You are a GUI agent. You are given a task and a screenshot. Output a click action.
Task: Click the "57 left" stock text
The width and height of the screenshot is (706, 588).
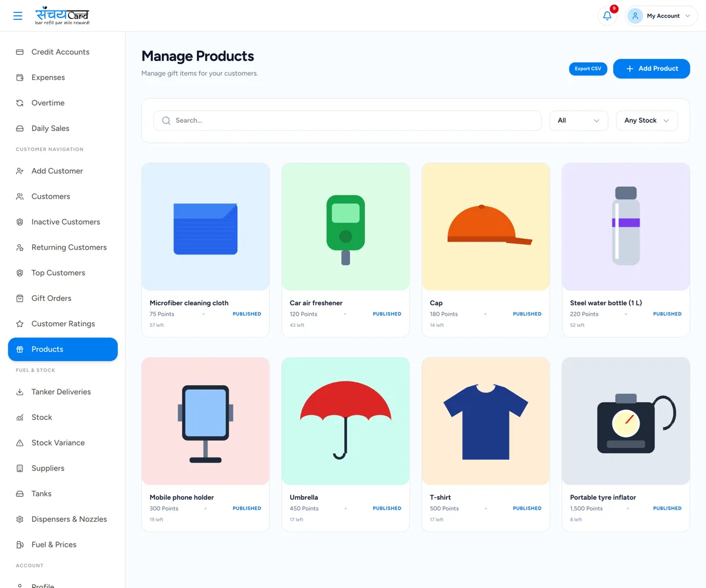156,325
